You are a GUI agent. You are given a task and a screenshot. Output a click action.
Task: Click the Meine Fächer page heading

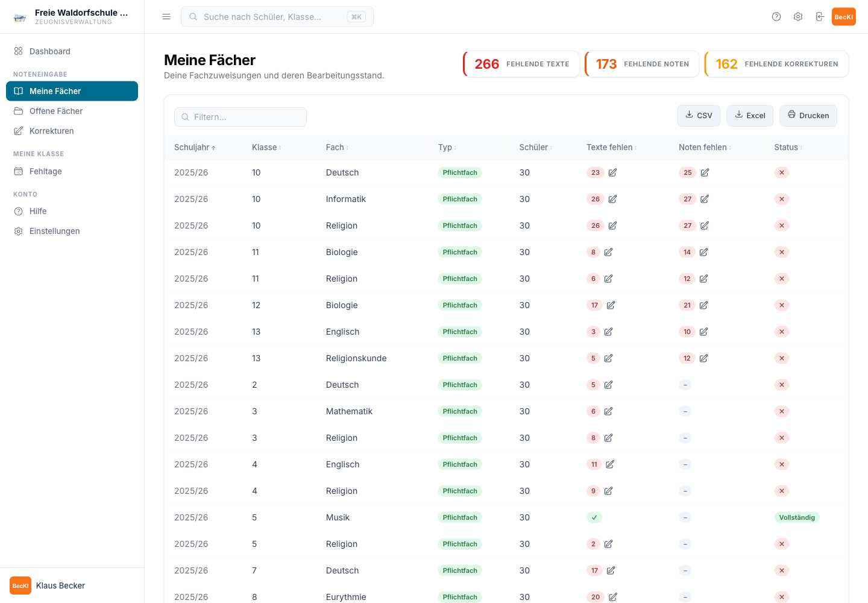pos(210,60)
